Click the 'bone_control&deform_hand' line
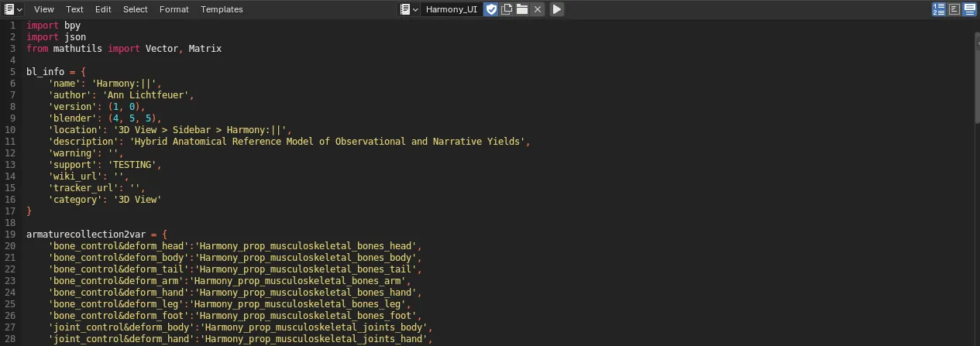 (x=235, y=293)
